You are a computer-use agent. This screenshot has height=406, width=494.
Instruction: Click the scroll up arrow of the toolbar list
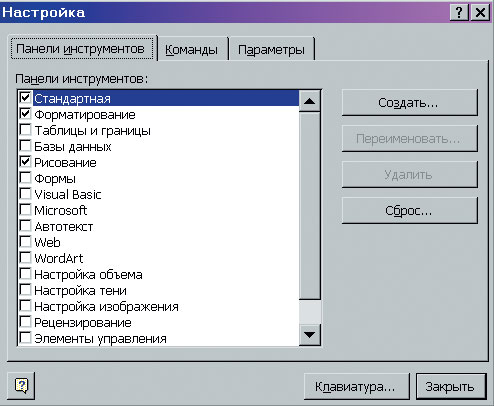click(x=310, y=101)
